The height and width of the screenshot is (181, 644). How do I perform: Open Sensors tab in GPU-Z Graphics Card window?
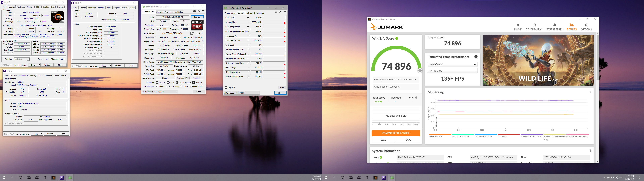point(159,12)
